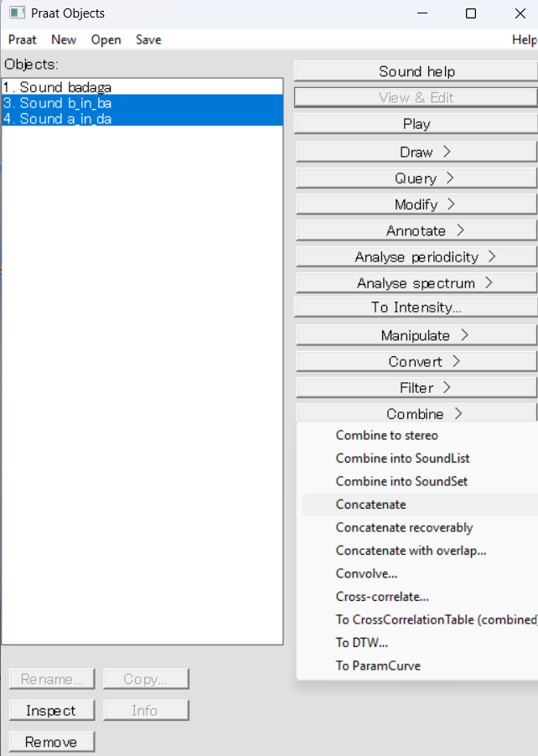The width and height of the screenshot is (538, 756).
Task: Open the Open menu
Action: pos(106,39)
